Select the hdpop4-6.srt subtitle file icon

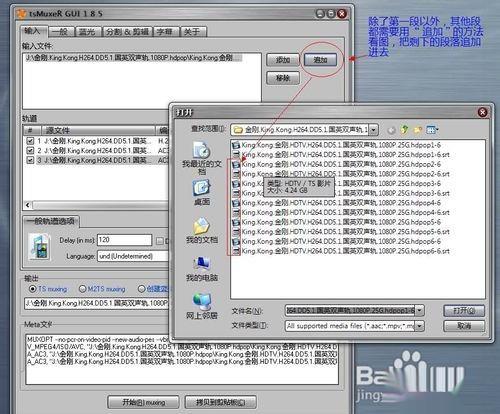click(x=236, y=212)
